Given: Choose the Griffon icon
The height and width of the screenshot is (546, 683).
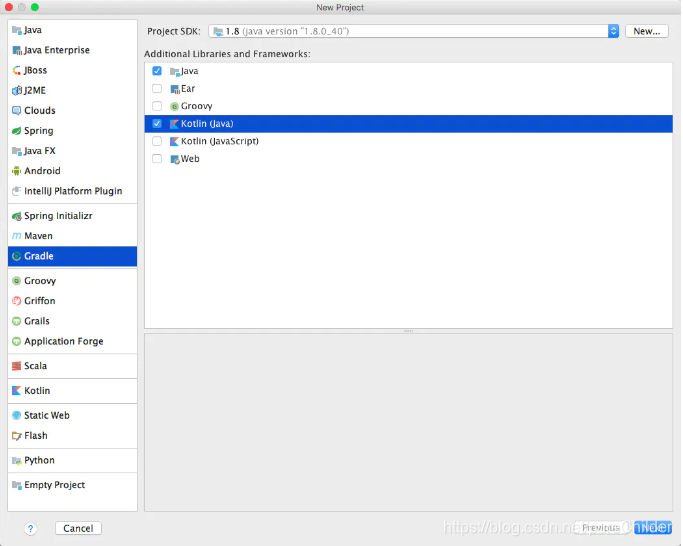Looking at the screenshot, I should tap(17, 301).
